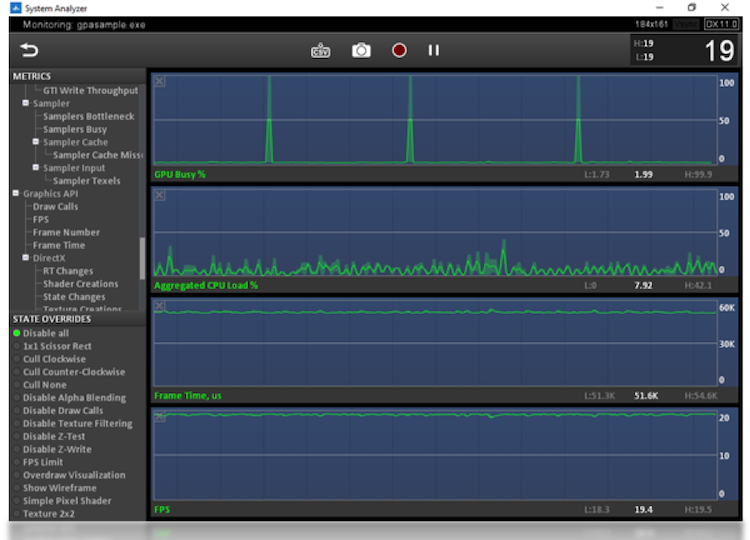The width and height of the screenshot is (750, 540).
Task: Click the back arrow icon in toolbar
Action: tap(28, 50)
